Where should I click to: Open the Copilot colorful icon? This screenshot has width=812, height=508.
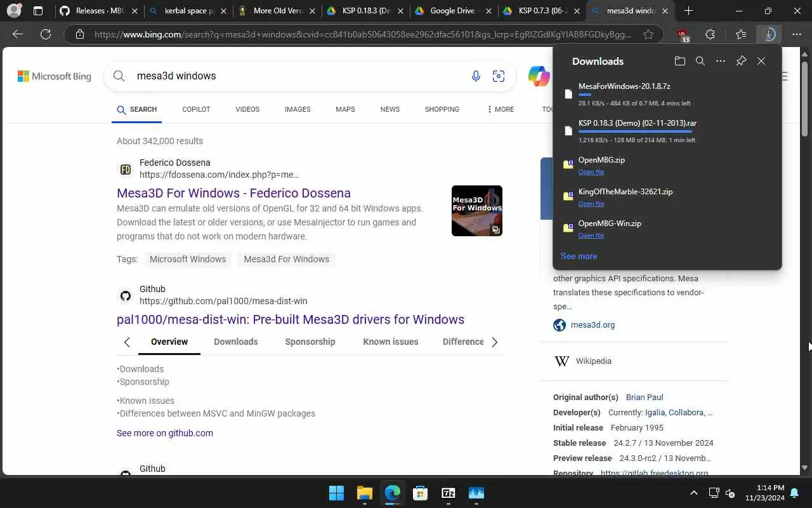(x=539, y=76)
